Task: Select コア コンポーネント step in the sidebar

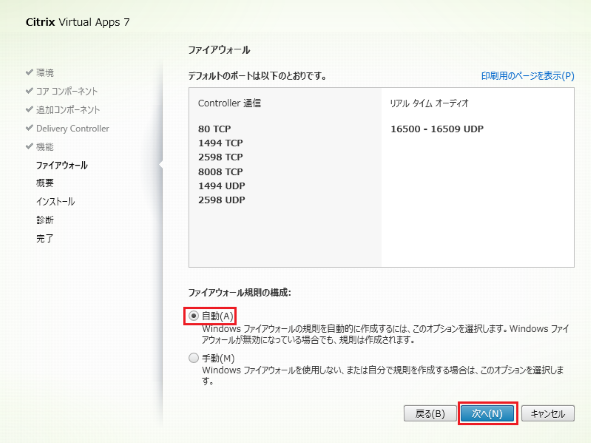Action: point(67,91)
